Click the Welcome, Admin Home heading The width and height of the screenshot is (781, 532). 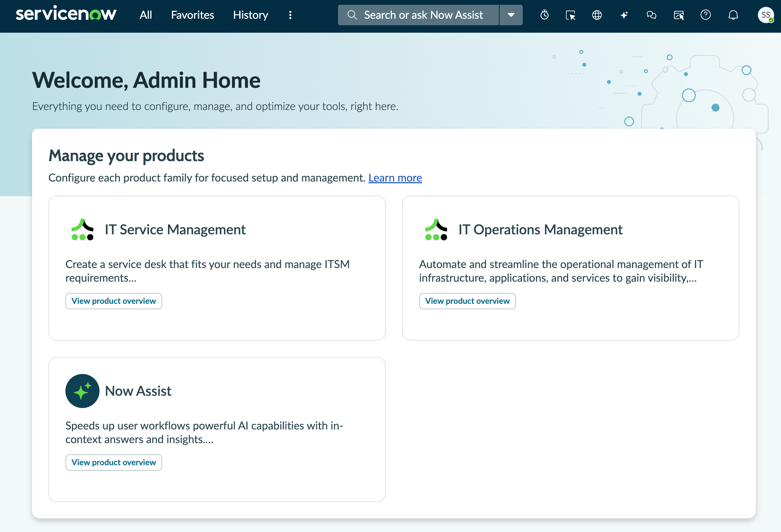click(x=146, y=80)
